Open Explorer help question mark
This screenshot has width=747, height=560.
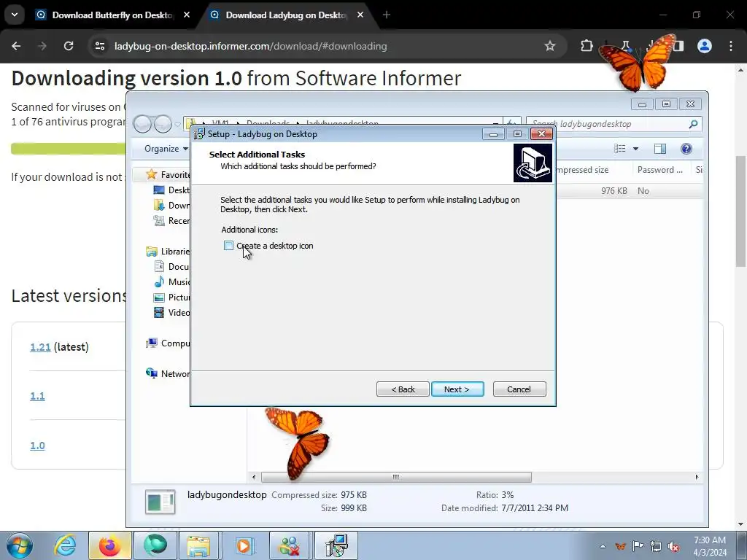pyautogui.click(x=686, y=149)
